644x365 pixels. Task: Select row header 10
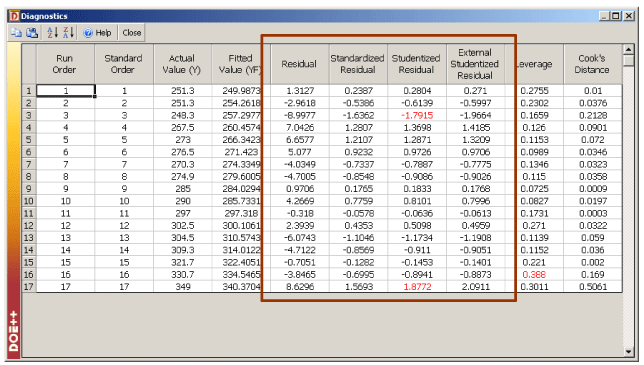point(29,201)
